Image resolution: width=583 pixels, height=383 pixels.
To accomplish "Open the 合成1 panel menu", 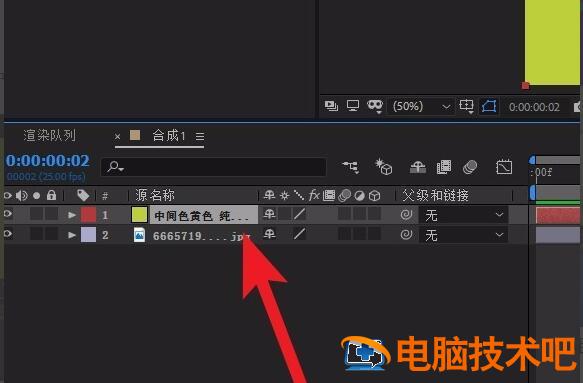I will coord(200,137).
